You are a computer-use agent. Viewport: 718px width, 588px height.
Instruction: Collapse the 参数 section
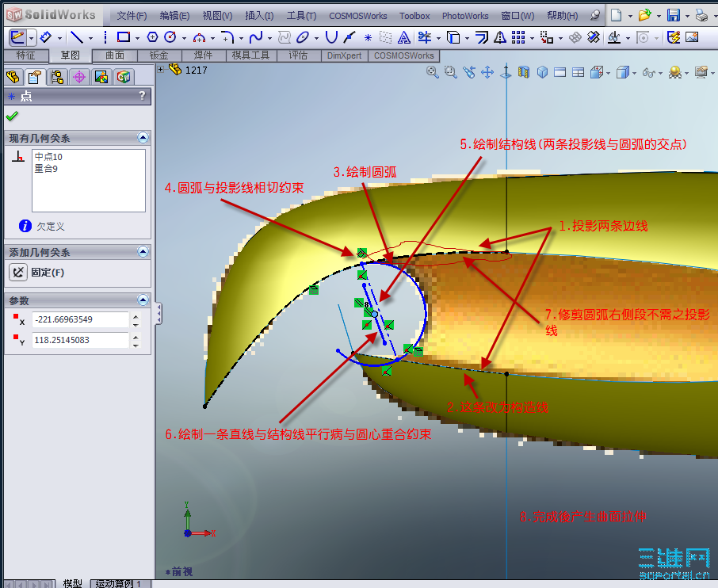pos(143,300)
